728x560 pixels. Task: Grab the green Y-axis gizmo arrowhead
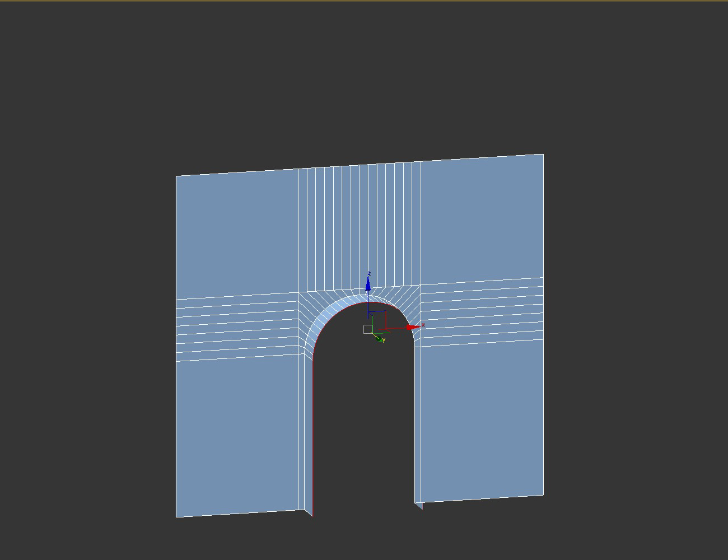(379, 338)
